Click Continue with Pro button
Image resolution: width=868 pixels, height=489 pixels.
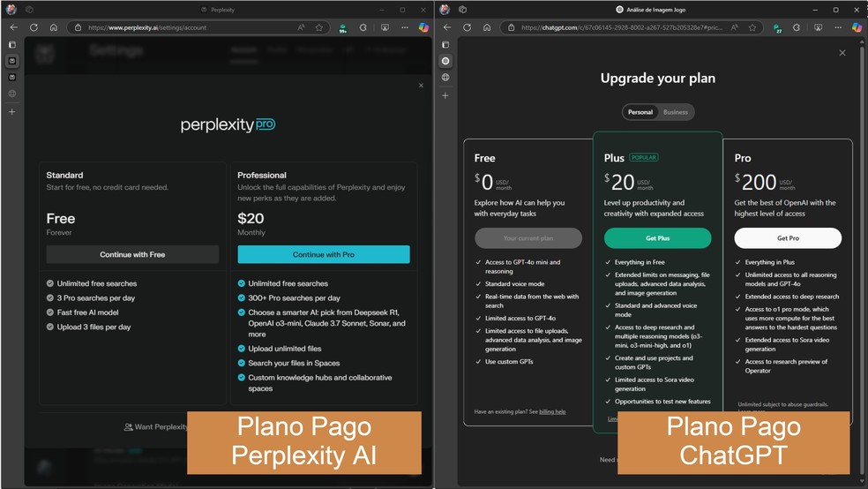coord(323,254)
